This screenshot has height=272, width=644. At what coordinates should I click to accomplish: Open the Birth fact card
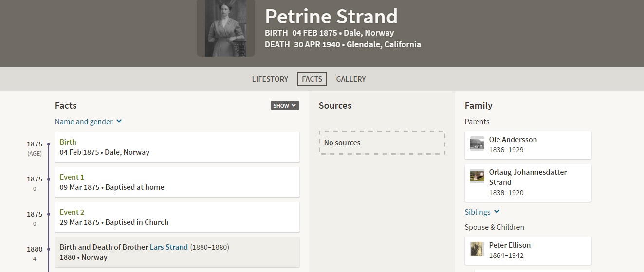tap(177, 147)
